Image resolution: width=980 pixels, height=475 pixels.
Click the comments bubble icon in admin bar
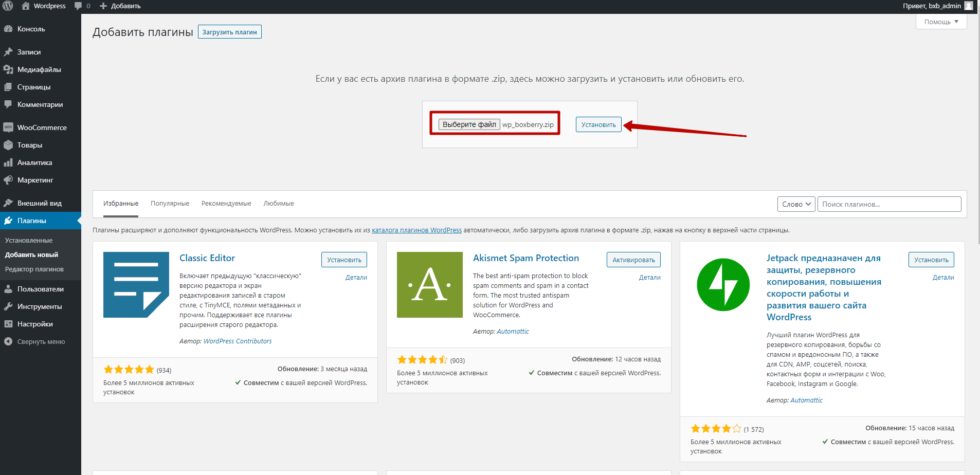pyautogui.click(x=78, y=6)
